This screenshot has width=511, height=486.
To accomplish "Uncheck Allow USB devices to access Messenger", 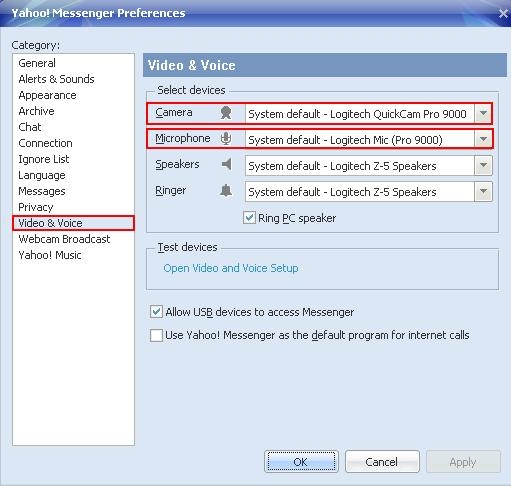I will tap(156, 312).
